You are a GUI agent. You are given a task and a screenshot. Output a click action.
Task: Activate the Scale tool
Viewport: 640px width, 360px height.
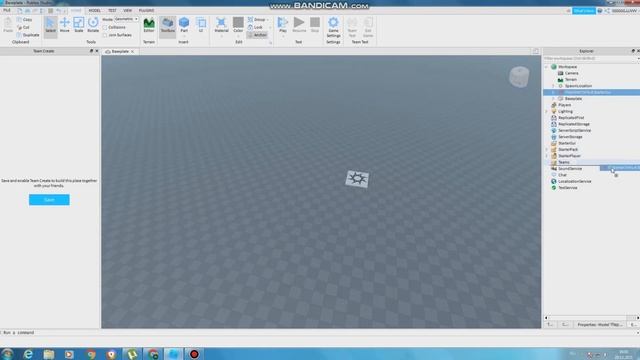[78, 25]
